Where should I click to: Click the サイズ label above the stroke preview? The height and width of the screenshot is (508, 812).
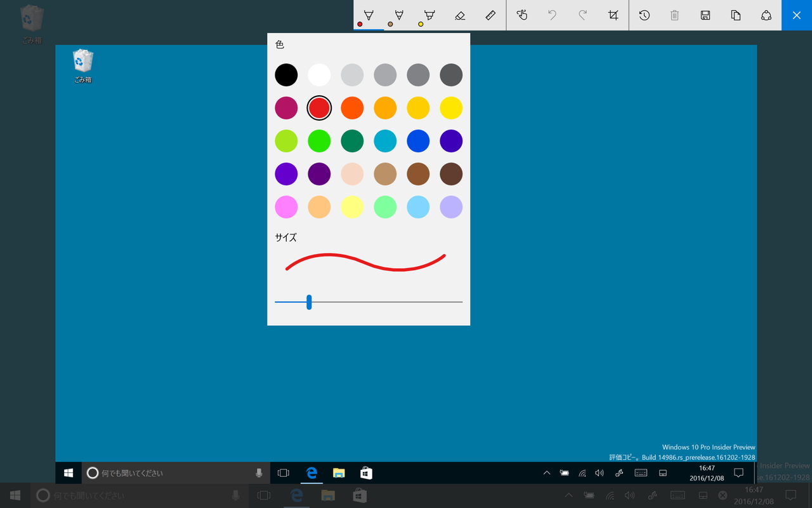[285, 237]
